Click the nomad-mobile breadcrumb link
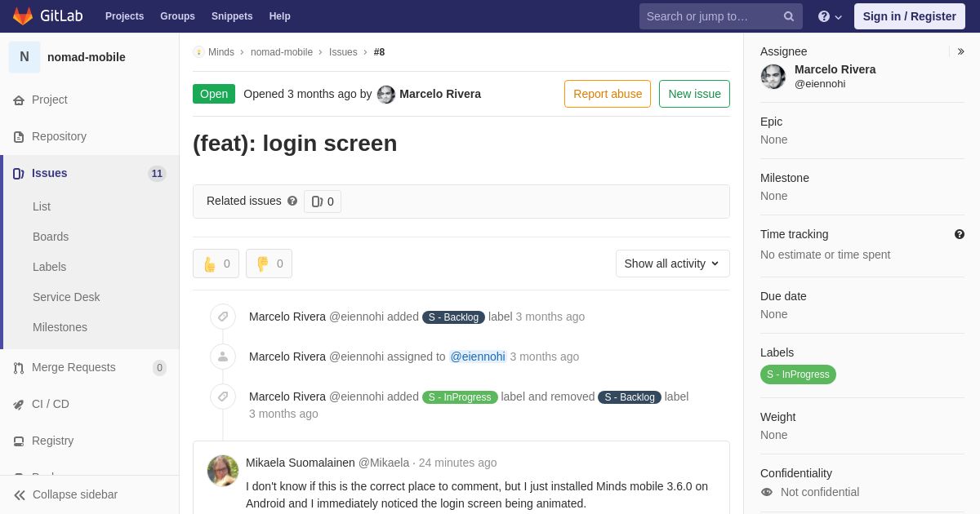Image resolution: width=980 pixels, height=514 pixels. tap(282, 52)
